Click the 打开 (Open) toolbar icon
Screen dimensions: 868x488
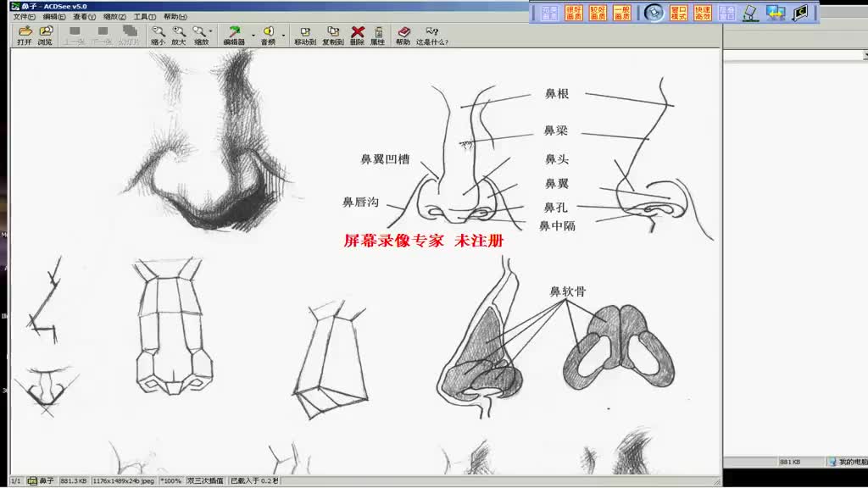[x=25, y=35]
